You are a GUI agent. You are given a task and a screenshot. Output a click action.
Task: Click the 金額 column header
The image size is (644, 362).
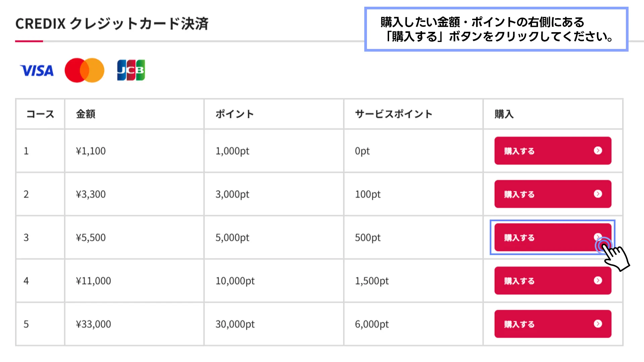click(86, 114)
